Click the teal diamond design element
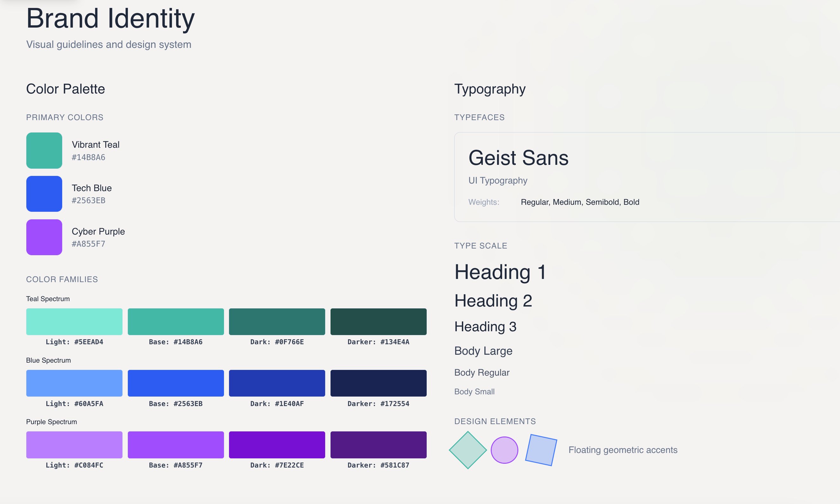The height and width of the screenshot is (504, 840). (468, 450)
